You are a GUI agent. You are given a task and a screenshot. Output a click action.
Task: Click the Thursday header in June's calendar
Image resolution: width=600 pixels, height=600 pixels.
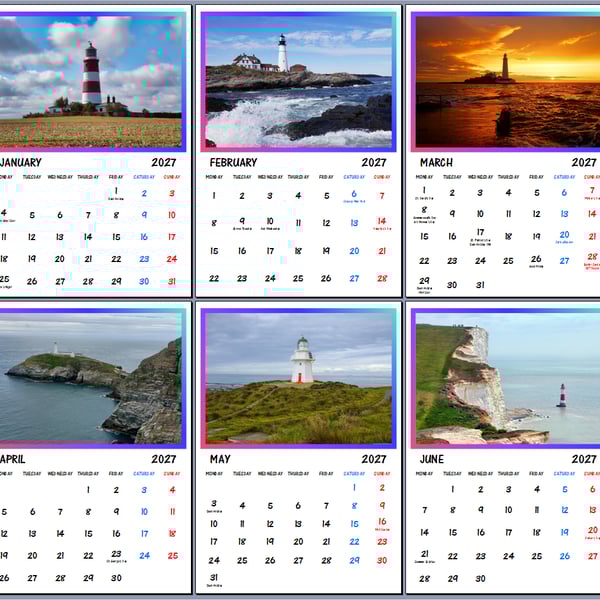tap(508, 474)
